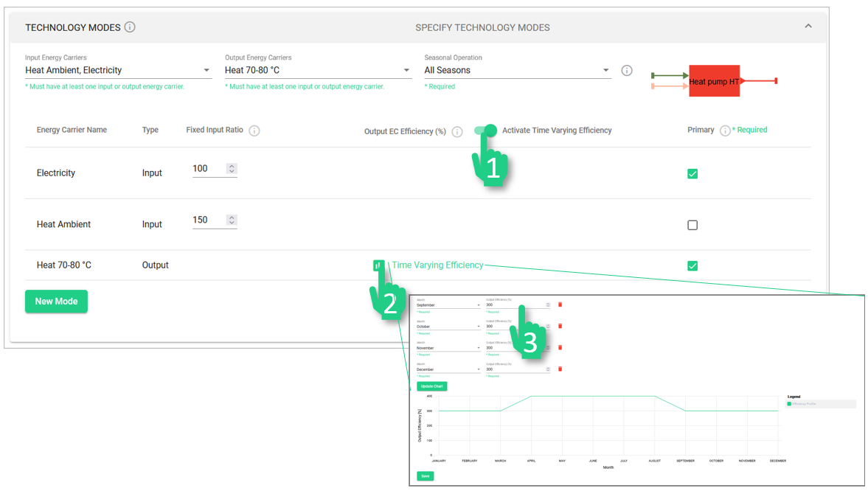Click the Time Varying Efficiency chart icon
Image resolution: width=868 pixels, height=491 pixels.
(x=378, y=265)
